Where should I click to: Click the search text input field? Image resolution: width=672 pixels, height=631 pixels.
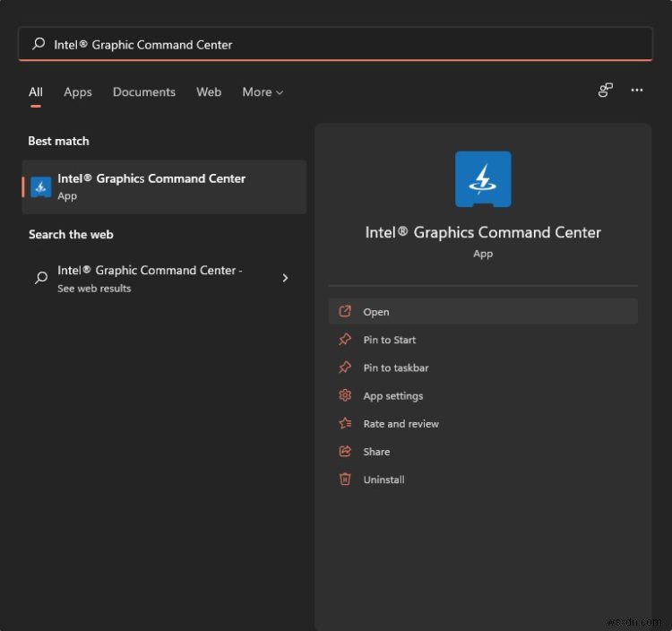click(335, 44)
